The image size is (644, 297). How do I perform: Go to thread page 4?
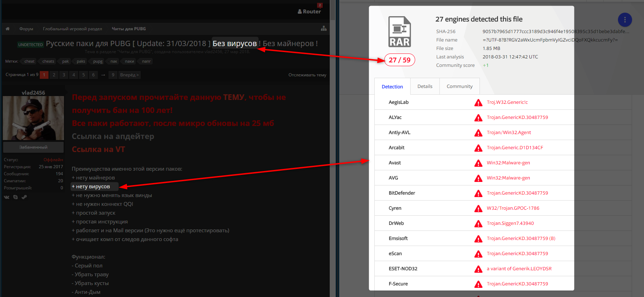[x=73, y=75]
